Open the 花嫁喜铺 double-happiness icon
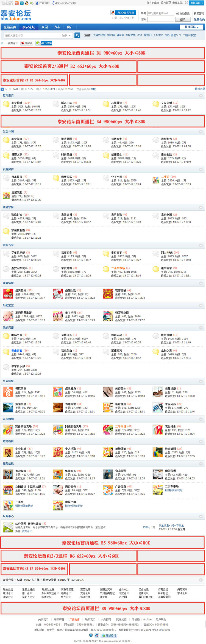This screenshot has height=644, width=206. point(108,294)
